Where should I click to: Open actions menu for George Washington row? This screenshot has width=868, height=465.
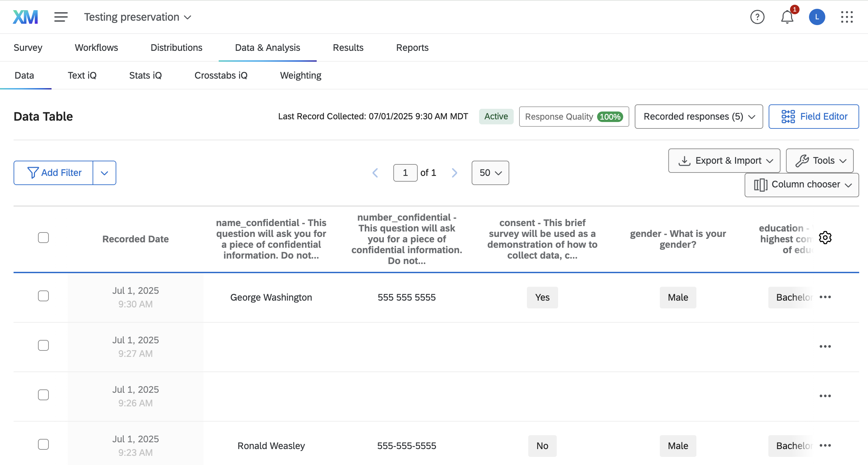point(825,297)
